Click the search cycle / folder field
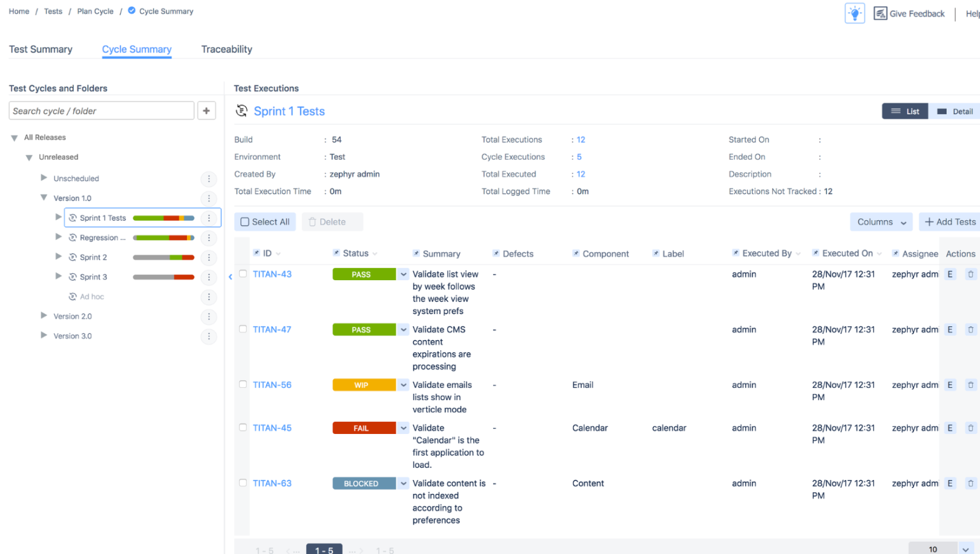This screenshot has height=554, width=980. (x=101, y=110)
